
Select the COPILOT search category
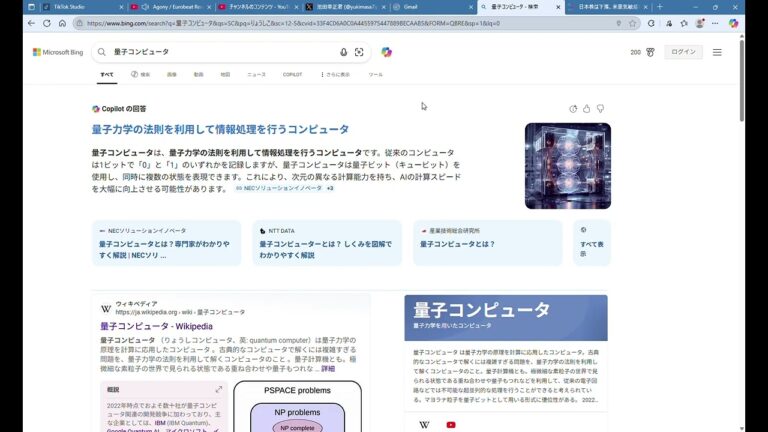click(x=292, y=74)
